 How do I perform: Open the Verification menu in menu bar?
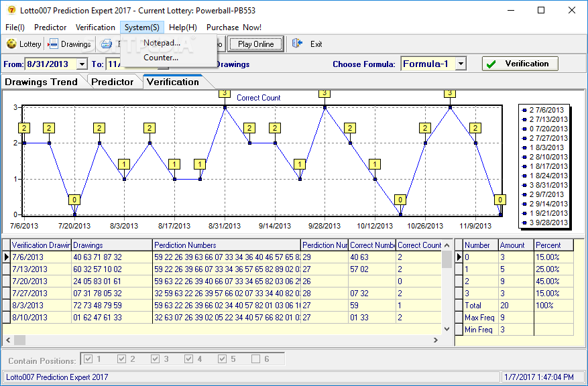coord(95,27)
